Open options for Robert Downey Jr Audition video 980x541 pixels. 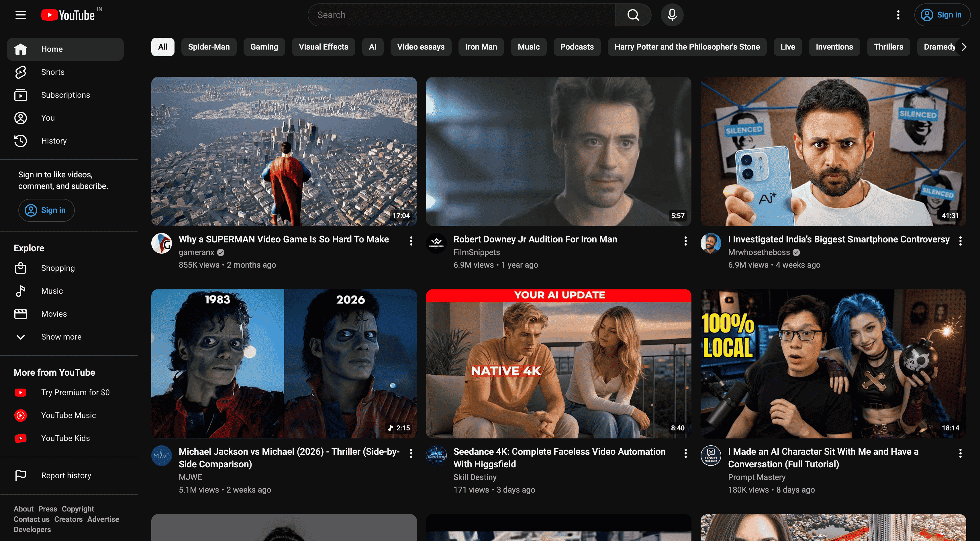[685, 241]
